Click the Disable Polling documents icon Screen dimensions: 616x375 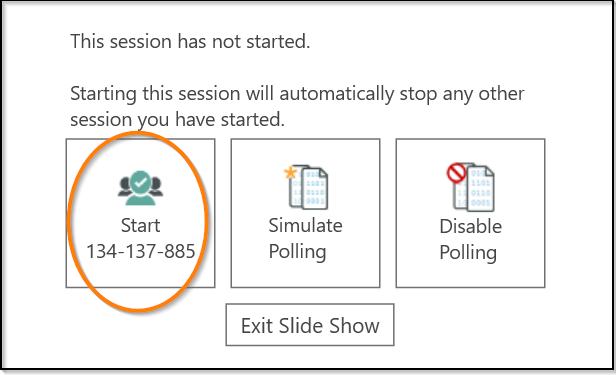click(x=471, y=187)
